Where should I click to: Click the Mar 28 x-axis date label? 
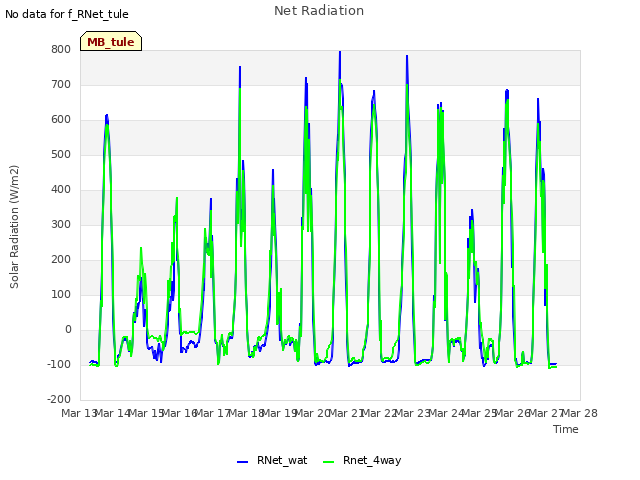pyautogui.click(x=580, y=413)
